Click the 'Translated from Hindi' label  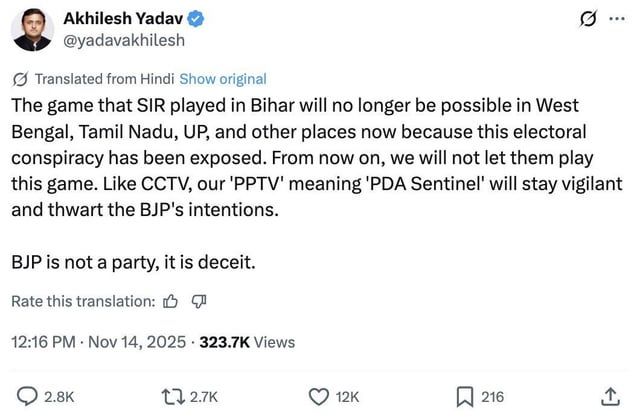105,79
